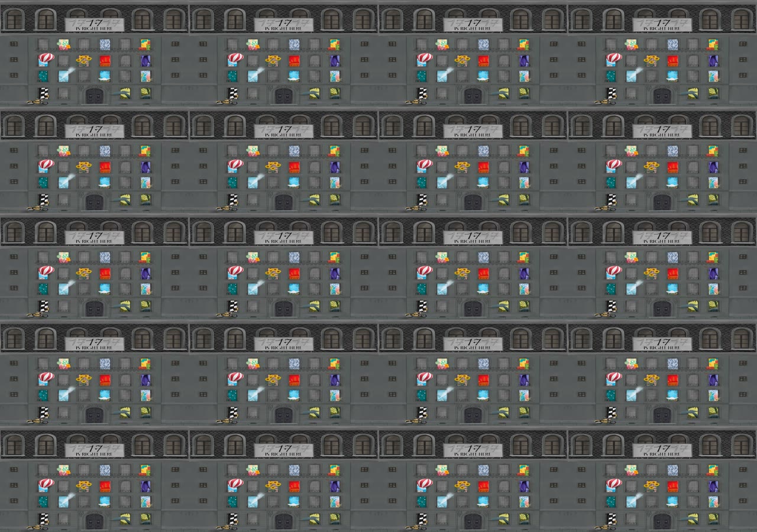Open the arched front door of the top-left building
Image resolution: width=757 pixels, height=532 pixels.
coord(94,95)
